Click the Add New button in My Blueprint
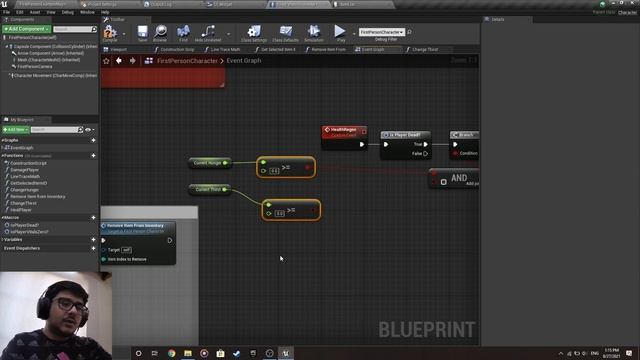This screenshot has height=360, width=640. tap(16, 130)
